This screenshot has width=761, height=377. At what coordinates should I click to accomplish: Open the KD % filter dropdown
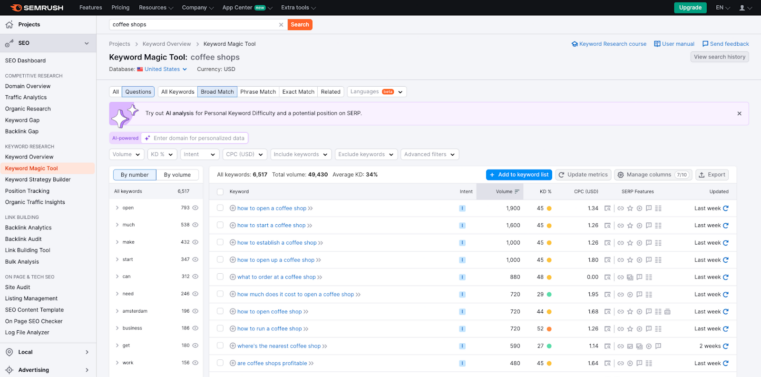tap(162, 154)
